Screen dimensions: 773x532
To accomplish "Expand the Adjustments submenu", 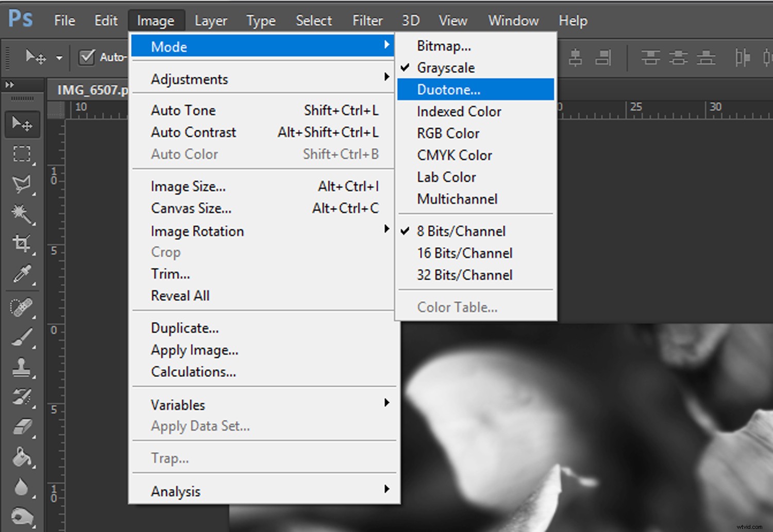I will 189,79.
